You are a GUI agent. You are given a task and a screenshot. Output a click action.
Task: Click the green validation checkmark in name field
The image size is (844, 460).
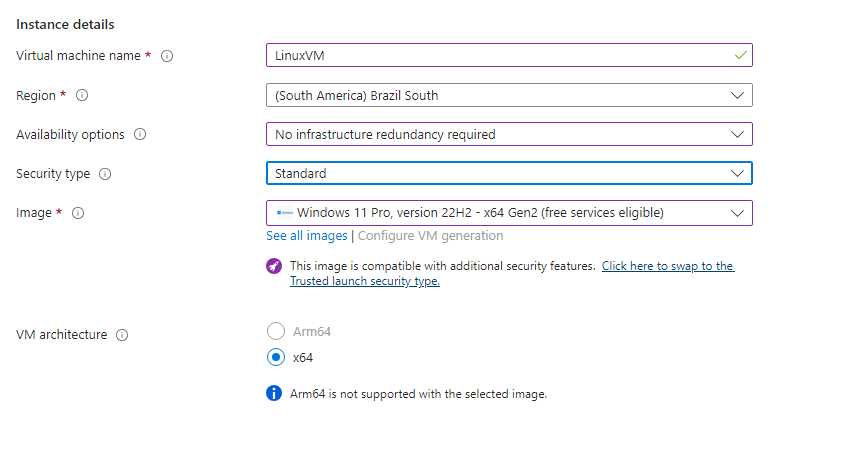tap(739, 56)
